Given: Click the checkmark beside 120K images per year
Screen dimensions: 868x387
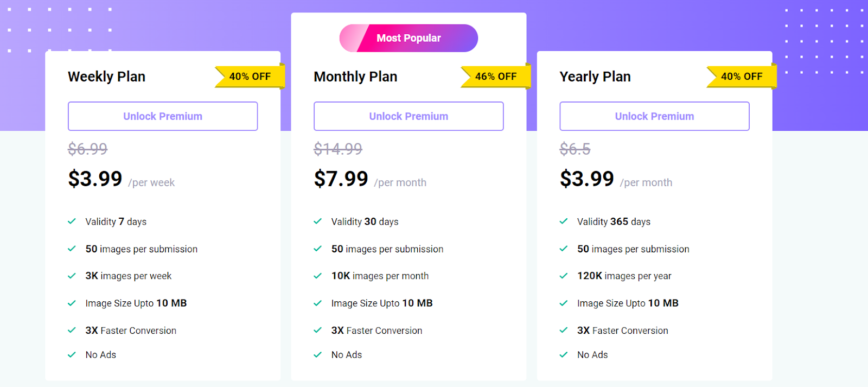Looking at the screenshot, I should click(x=564, y=276).
